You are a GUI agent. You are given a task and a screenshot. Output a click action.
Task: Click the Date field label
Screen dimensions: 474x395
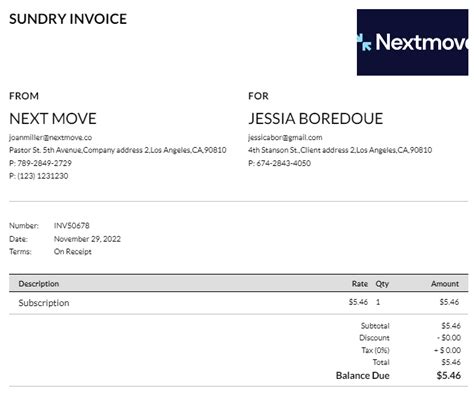pos(18,239)
